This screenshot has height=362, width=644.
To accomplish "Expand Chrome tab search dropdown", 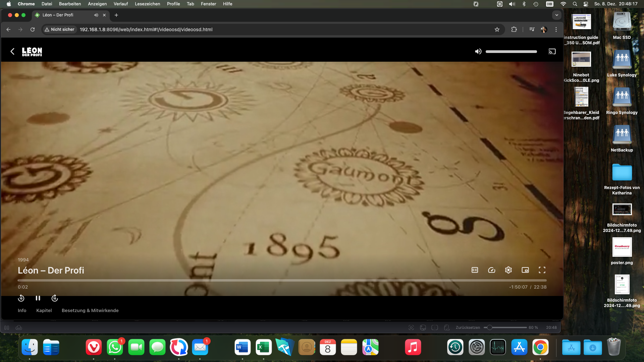I will point(556,15).
